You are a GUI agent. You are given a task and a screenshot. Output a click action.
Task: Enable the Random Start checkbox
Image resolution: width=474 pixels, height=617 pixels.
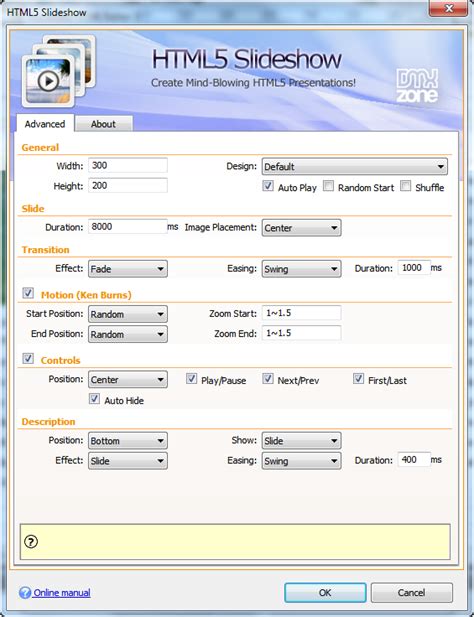coord(328,186)
